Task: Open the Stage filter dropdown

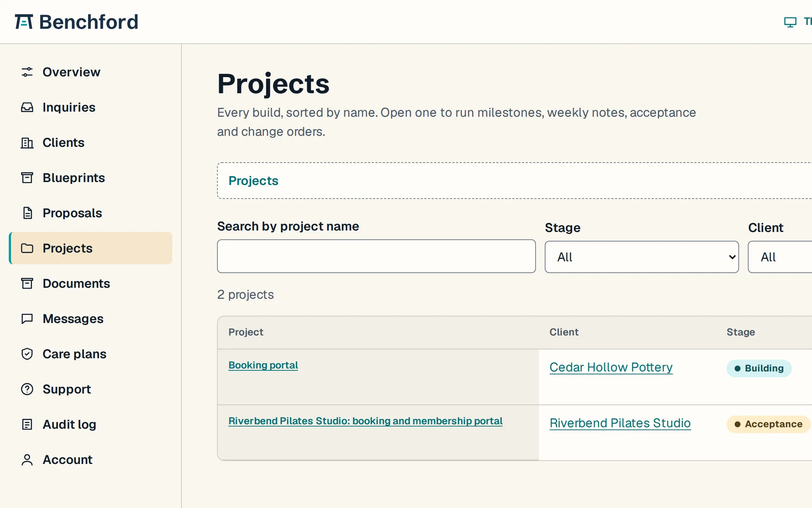Action: (642, 257)
